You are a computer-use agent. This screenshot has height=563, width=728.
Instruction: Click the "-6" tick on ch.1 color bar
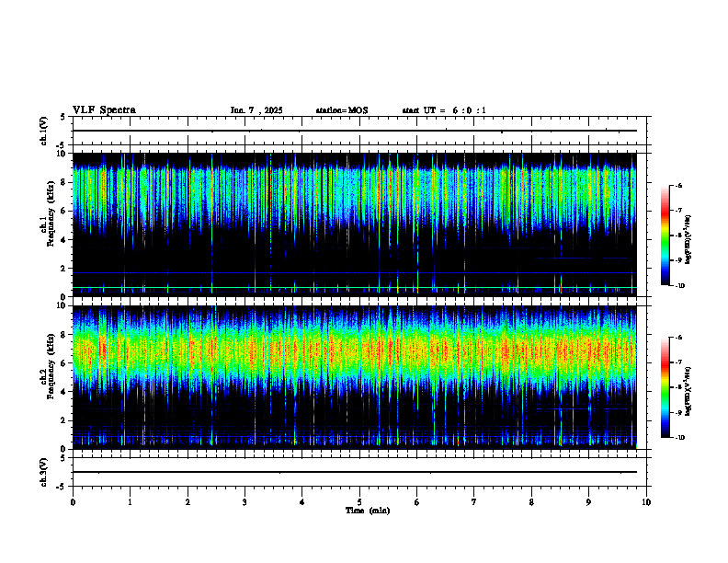pos(678,185)
